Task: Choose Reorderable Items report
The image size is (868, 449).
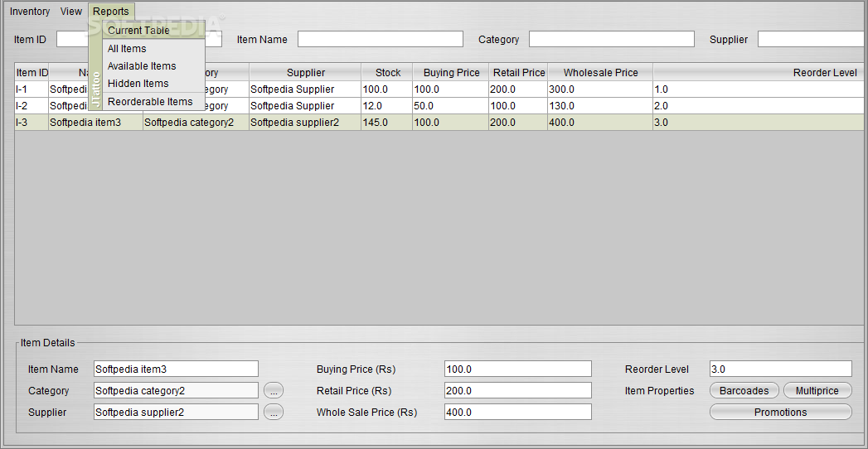Action: click(x=154, y=102)
